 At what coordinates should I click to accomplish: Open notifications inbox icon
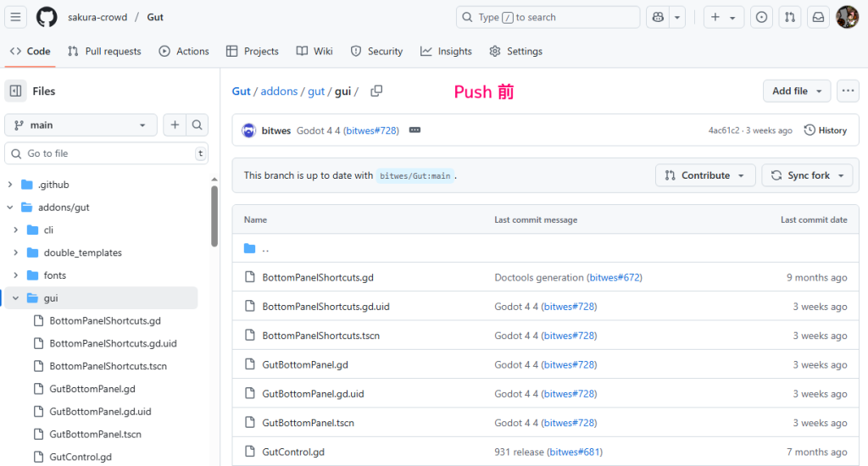[818, 17]
